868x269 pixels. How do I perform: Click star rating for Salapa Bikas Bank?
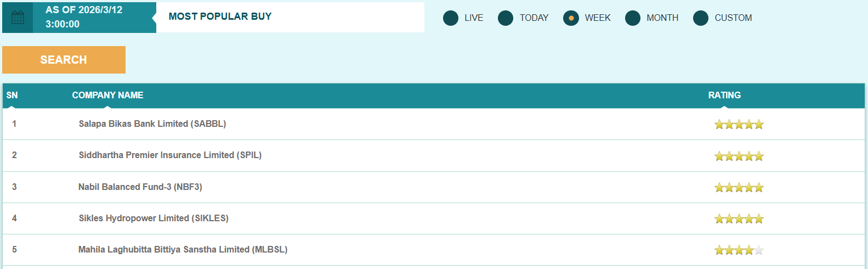pos(739,125)
